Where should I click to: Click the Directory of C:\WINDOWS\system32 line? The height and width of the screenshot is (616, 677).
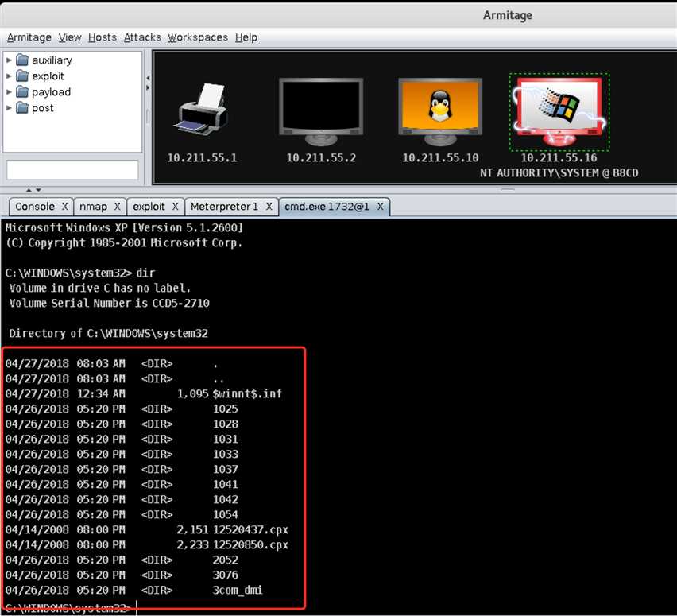click(x=108, y=333)
